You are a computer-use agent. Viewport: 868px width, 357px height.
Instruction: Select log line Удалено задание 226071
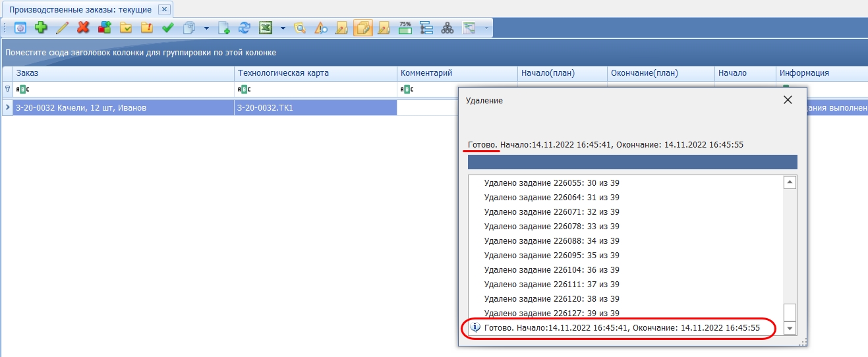[552, 211]
